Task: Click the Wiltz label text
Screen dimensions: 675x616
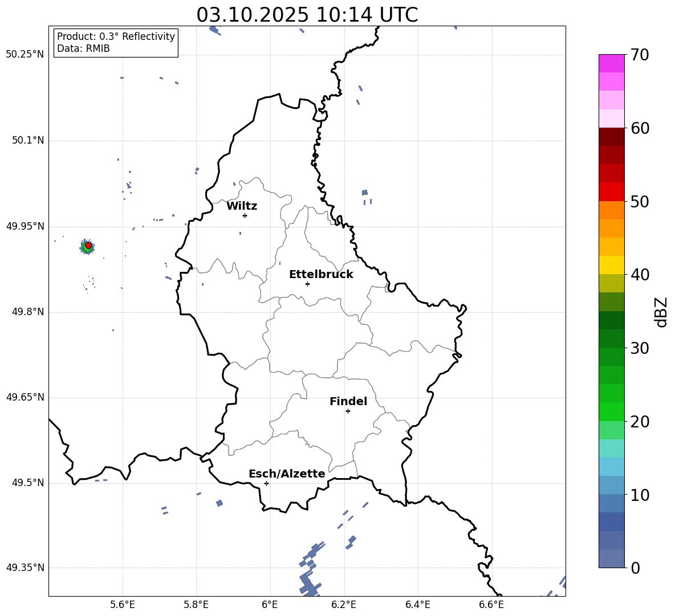Action: (242, 206)
